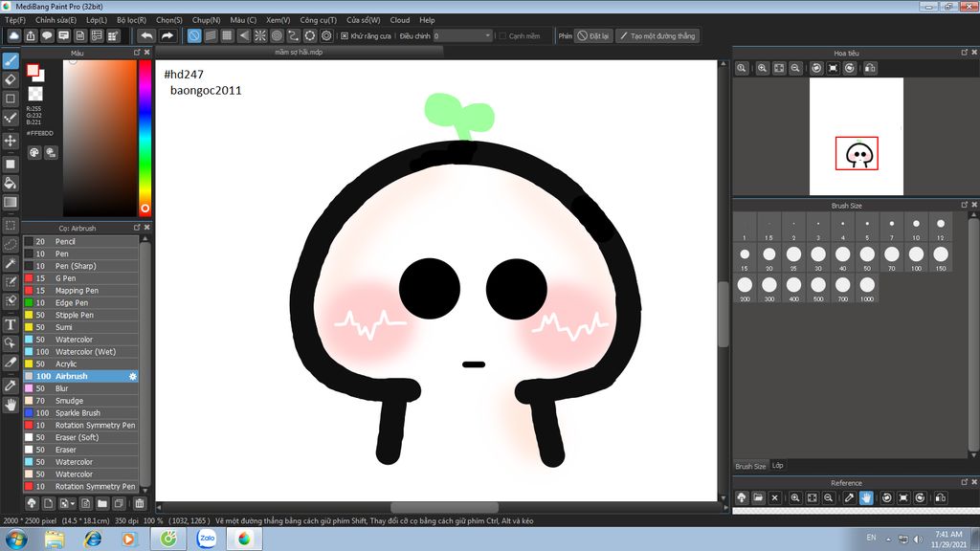Flip view in the navigator panel

pyautogui.click(x=870, y=68)
